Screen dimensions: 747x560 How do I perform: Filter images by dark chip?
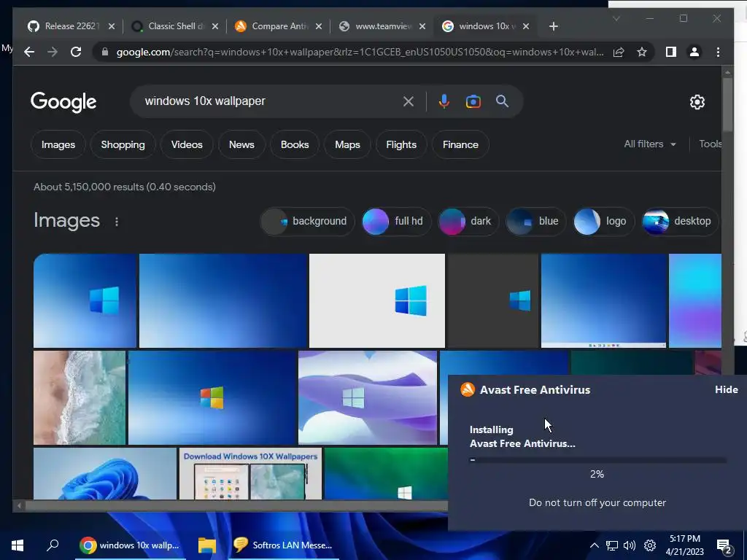468,221
